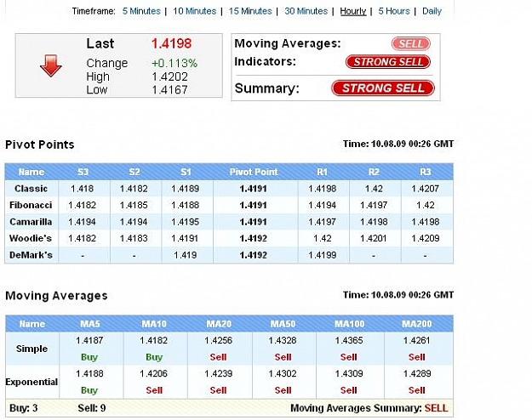Screen dimensions: 532x420
Task: Click the S1 column header
Action: click(186, 172)
